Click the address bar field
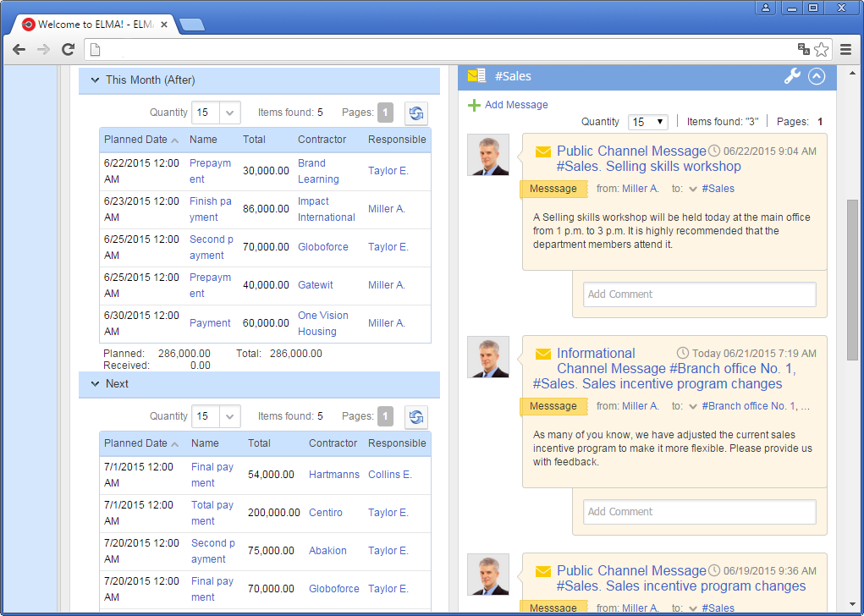This screenshot has height=616, width=864. click(x=441, y=50)
